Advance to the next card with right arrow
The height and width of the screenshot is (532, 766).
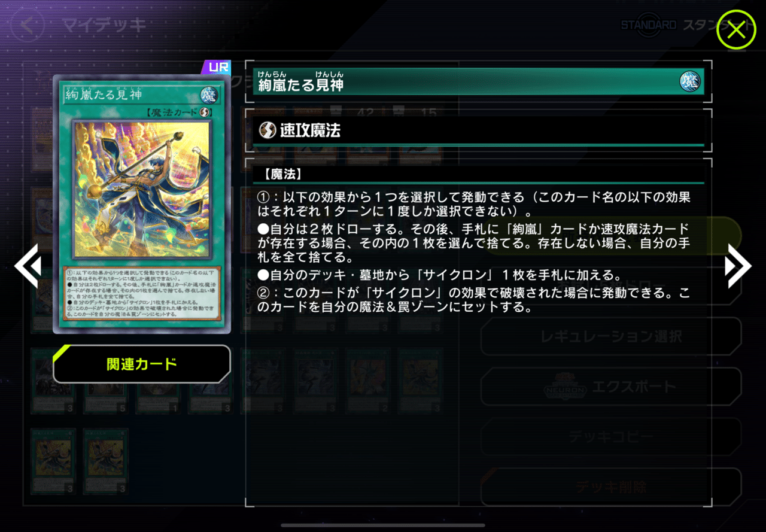(x=738, y=266)
